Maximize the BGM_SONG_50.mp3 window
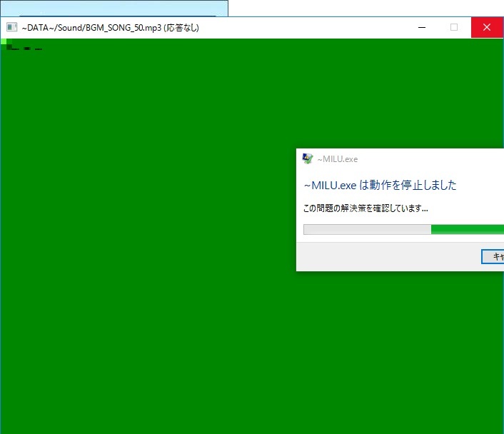 click(454, 28)
